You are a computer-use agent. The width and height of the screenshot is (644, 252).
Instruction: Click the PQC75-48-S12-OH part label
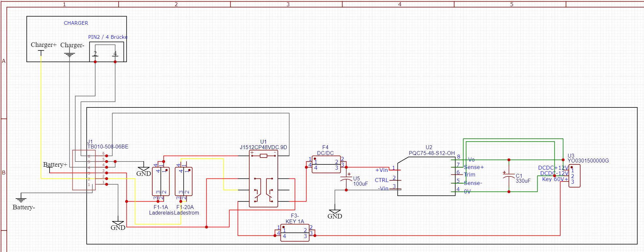click(x=432, y=153)
